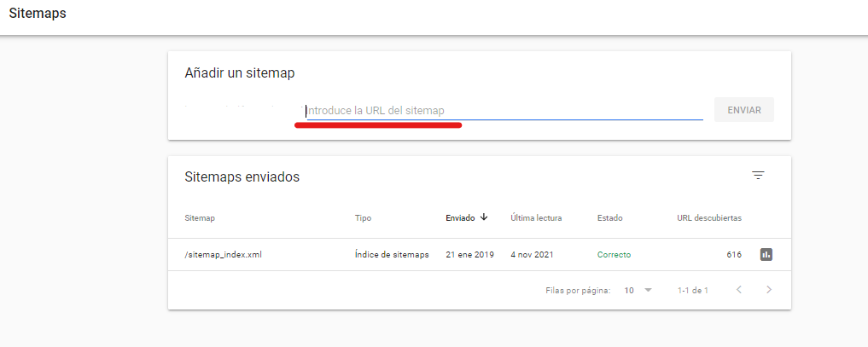Select the Índice de sitemaps type cell

(x=391, y=254)
